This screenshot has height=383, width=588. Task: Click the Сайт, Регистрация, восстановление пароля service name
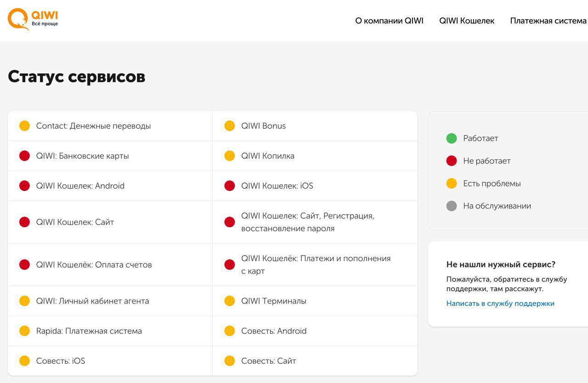pos(308,222)
